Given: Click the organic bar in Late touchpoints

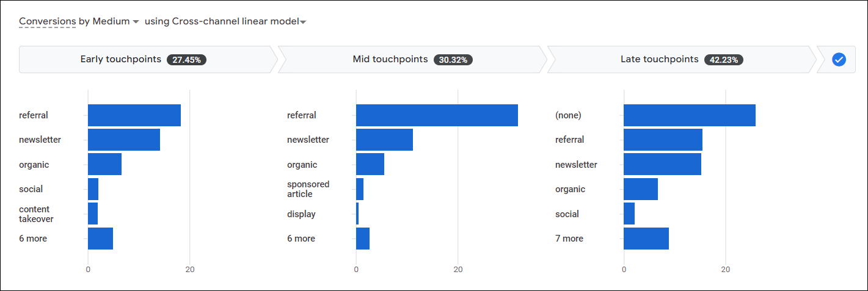Looking at the screenshot, I should click(x=641, y=189).
